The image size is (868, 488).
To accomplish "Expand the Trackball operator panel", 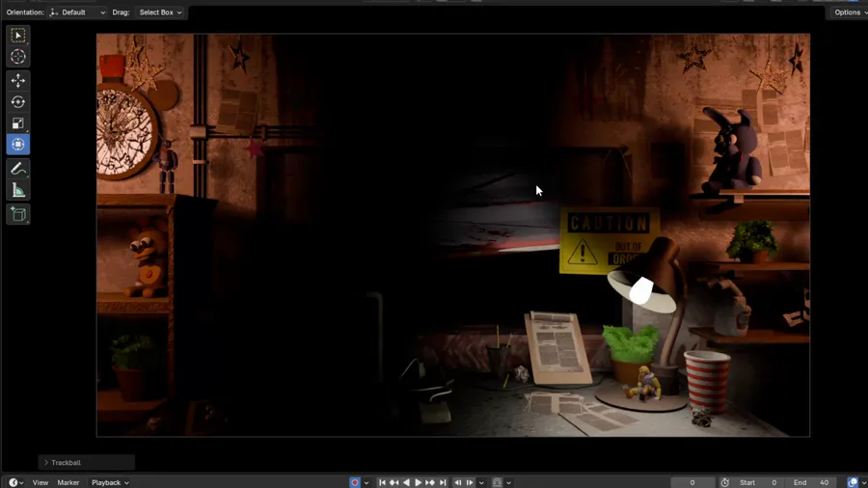I will (x=87, y=463).
